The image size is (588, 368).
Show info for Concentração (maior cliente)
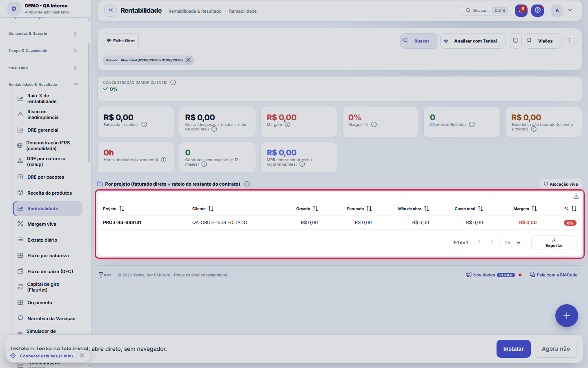pyautogui.click(x=173, y=83)
